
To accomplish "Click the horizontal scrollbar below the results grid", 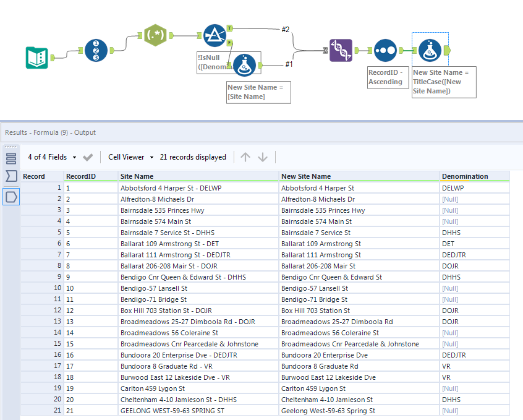I will [x=247, y=418].
